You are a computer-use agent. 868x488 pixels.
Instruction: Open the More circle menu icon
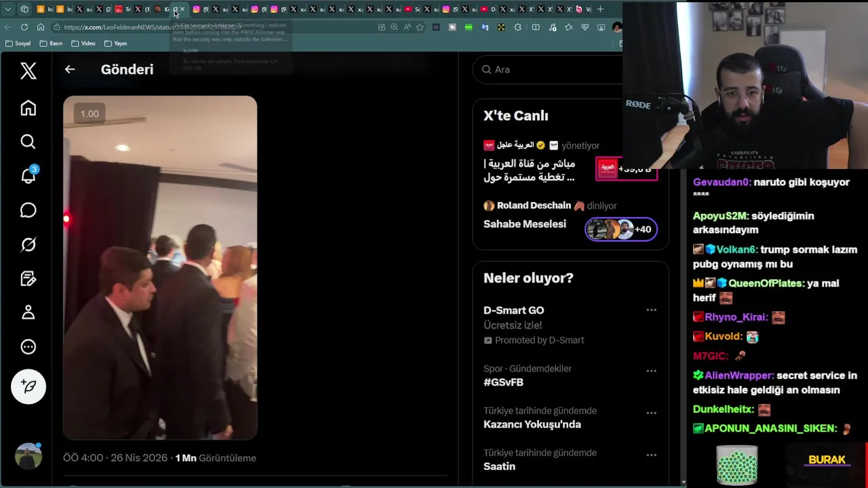(x=28, y=347)
